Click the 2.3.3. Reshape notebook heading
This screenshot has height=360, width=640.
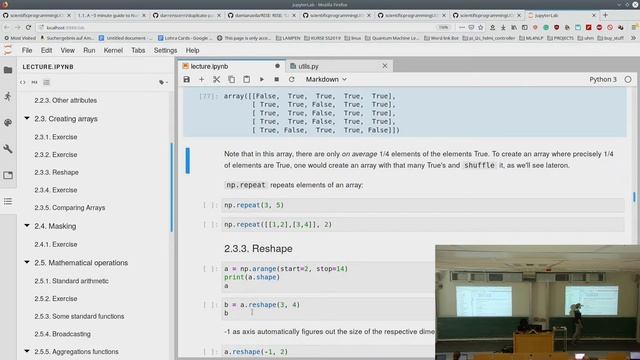pyautogui.click(x=258, y=249)
